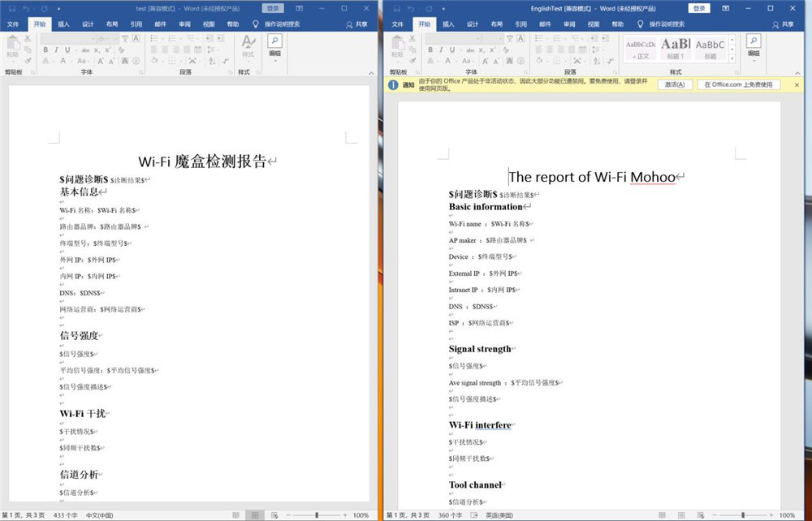Click Superscript icon in EnglishTest window
812x521 pixels.
tap(493, 50)
